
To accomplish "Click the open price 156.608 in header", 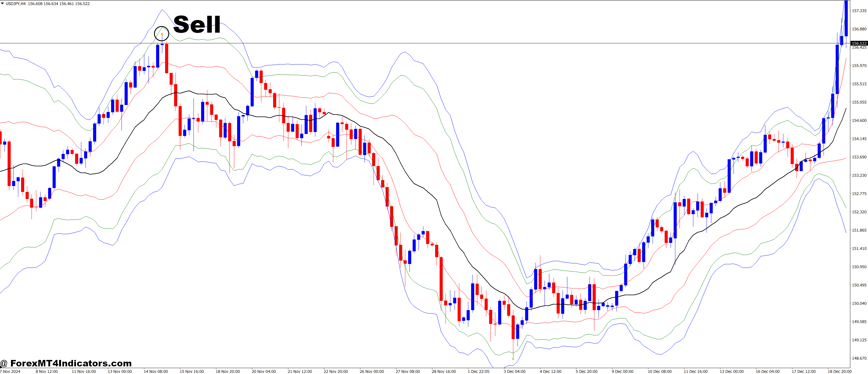I will coord(35,4).
